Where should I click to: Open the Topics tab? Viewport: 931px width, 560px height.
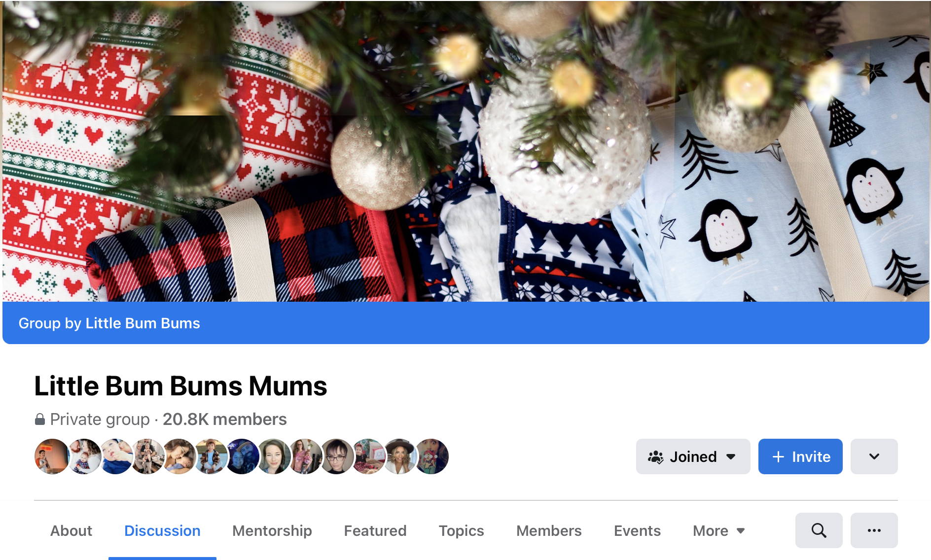(462, 531)
